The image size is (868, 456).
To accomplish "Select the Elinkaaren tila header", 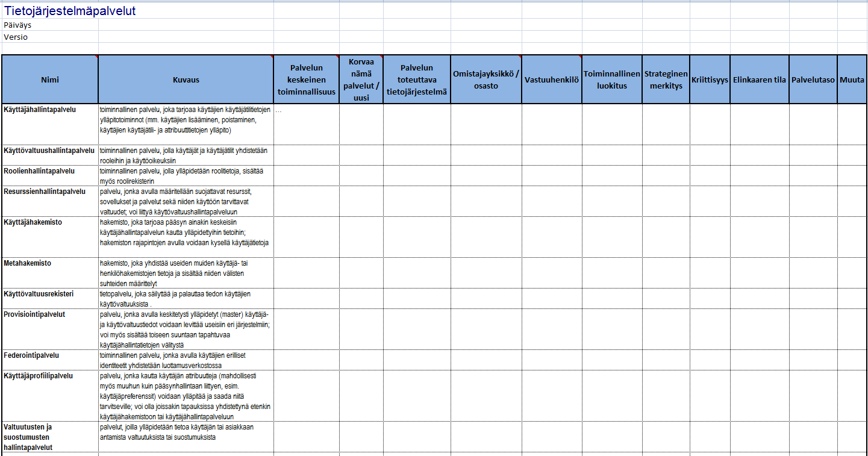I will pos(760,80).
